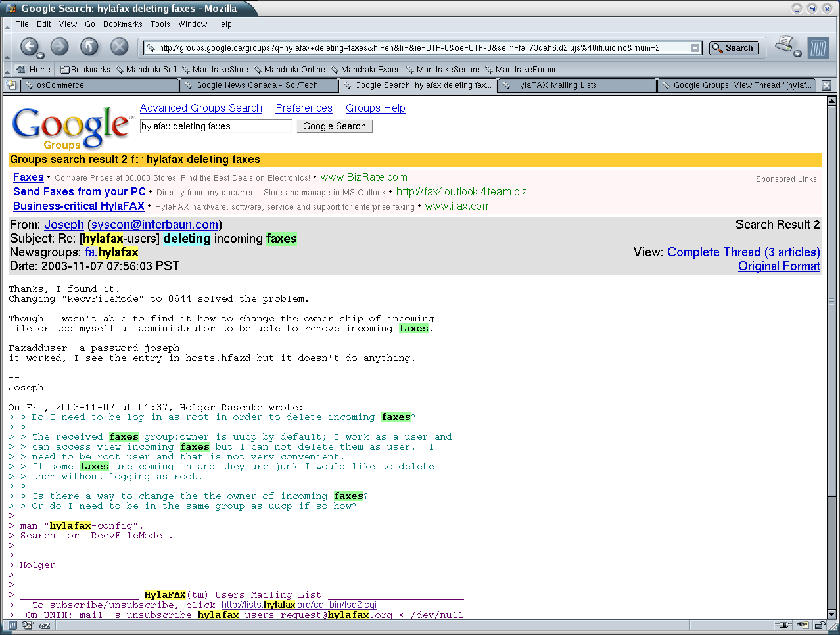Go to Home on the personal toolbar
This screenshot has width=840, height=635.
34,70
